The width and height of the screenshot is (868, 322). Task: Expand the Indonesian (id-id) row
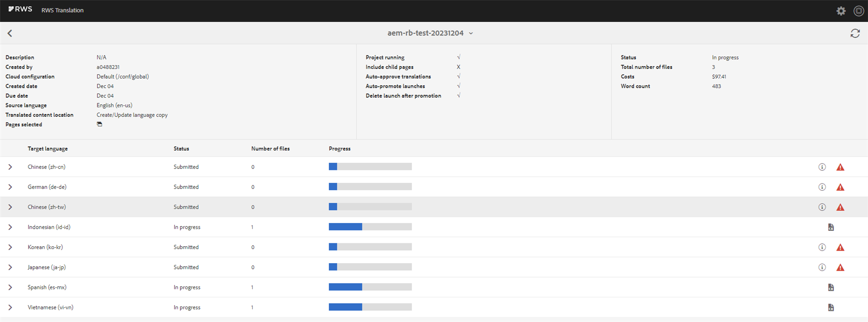pyautogui.click(x=10, y=227)
